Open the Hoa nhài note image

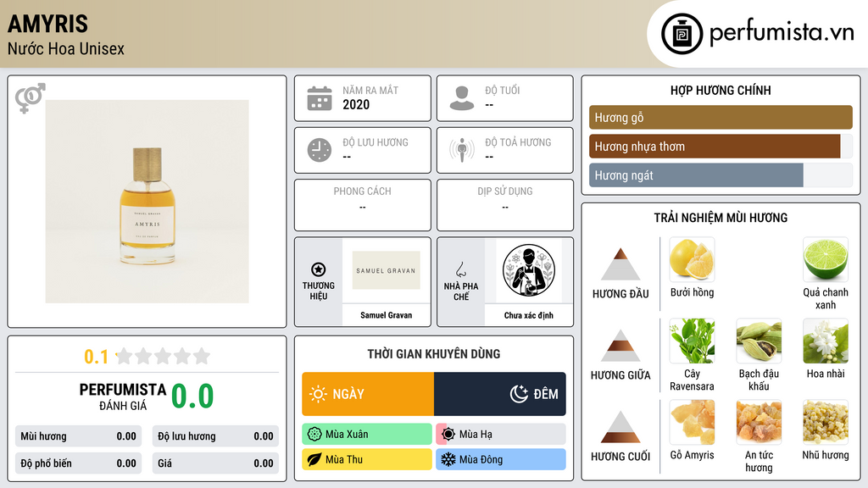[x=826, y=341]
